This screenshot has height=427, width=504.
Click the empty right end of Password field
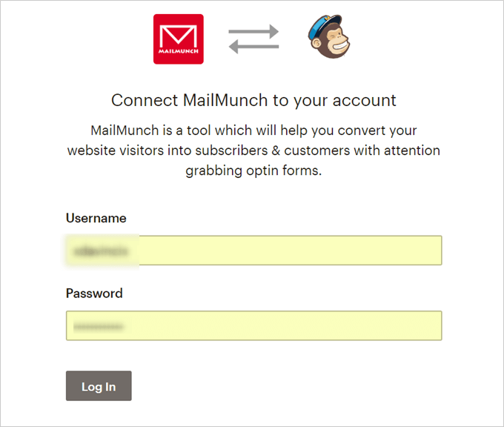click(400, 325)
